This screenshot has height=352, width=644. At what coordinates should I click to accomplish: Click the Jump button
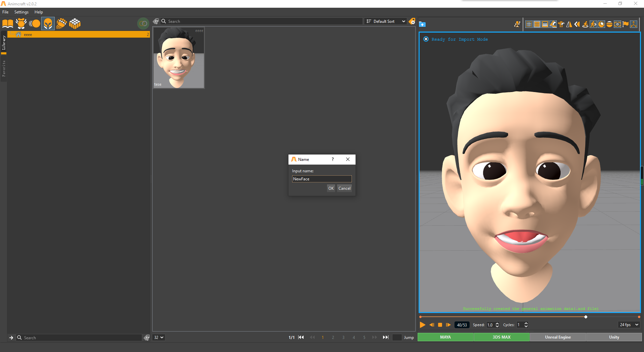pyautogui.click(x=409, y=338)
